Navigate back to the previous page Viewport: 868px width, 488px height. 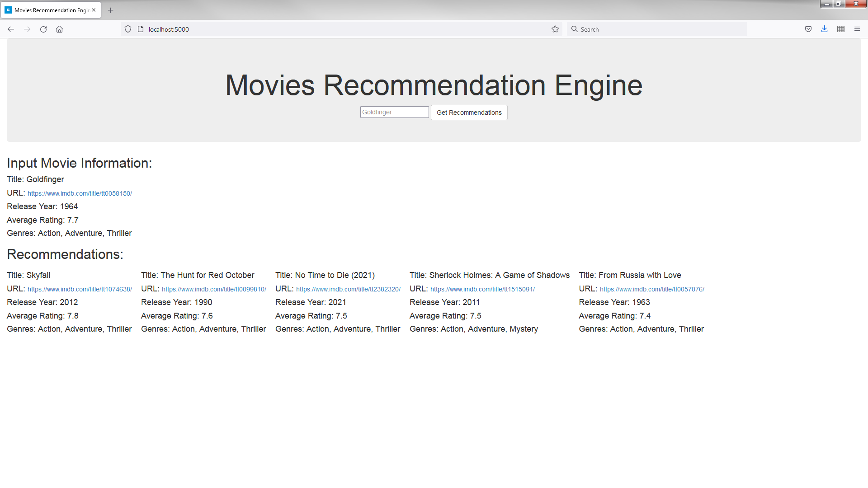pos(11,29)
